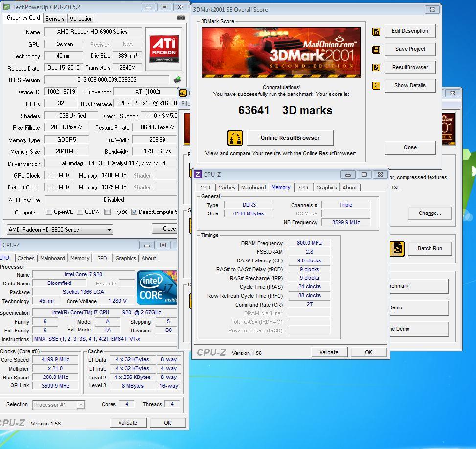Click the 3DMark2001 SE banner image
The height and width of the screenshot is (449, 476).
[281, 52]
